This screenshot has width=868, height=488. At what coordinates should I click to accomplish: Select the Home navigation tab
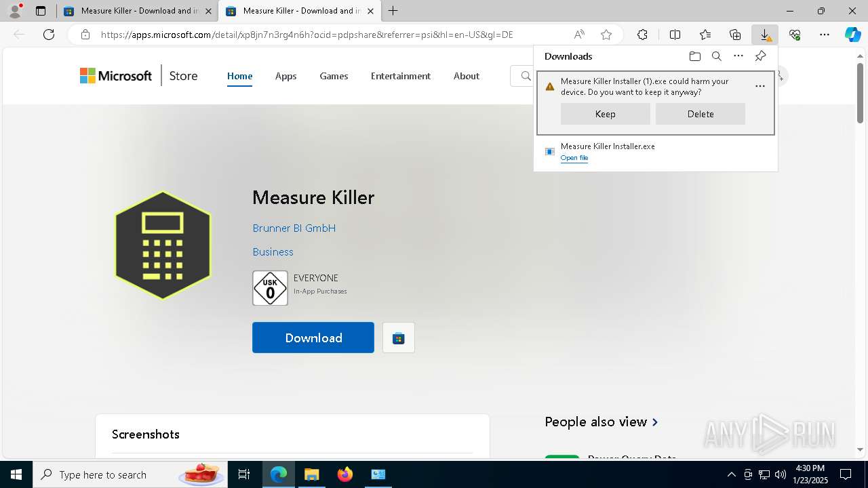coord(239,76)
